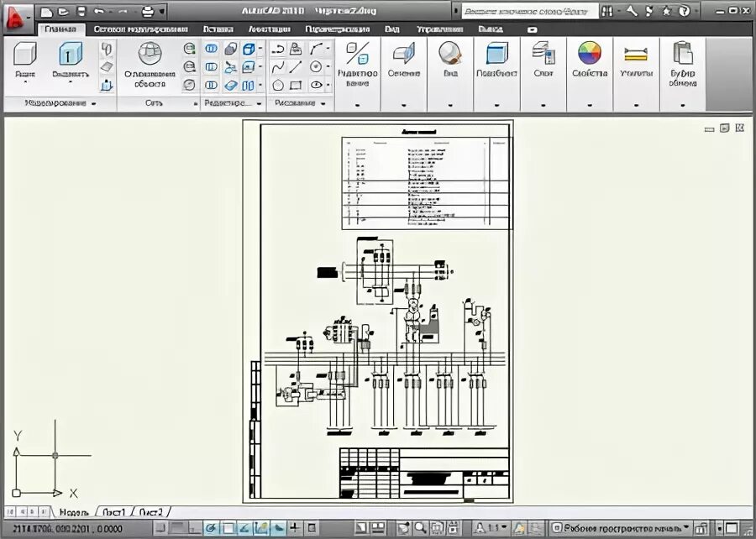The width and height of the screenshot is (756, 539).
Task: Expand the Моделирование panel title
Action: 60,103
